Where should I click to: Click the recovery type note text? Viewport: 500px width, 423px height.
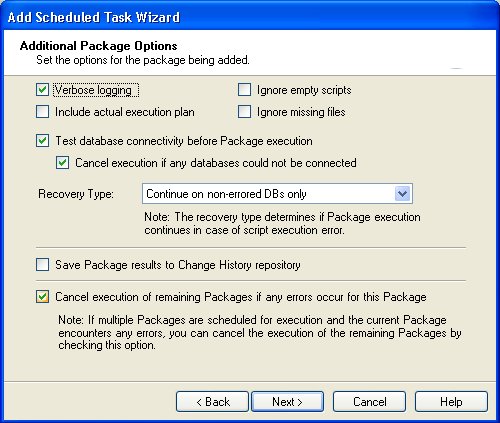(282, 223)
